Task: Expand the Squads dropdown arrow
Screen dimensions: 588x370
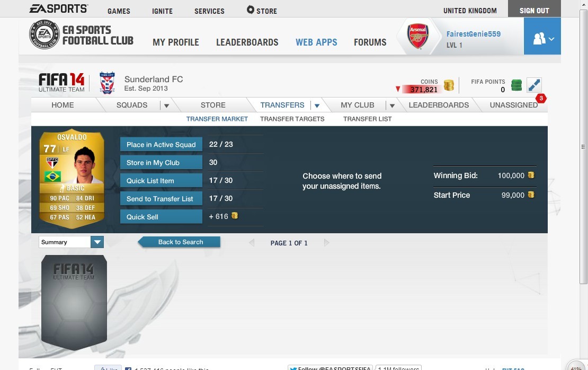Action: (166, 105)
